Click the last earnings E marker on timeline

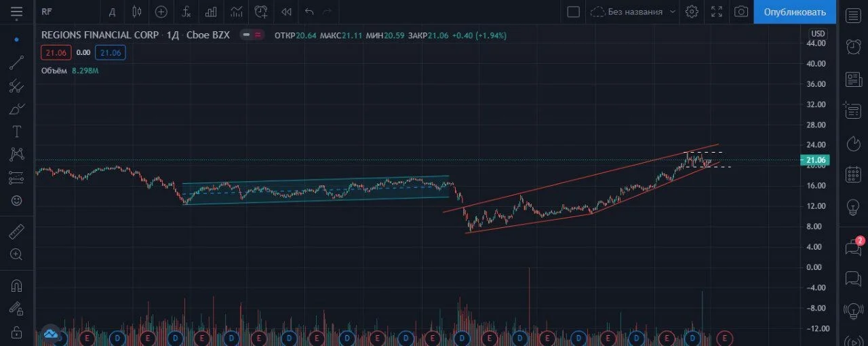(x=725, y=337)
